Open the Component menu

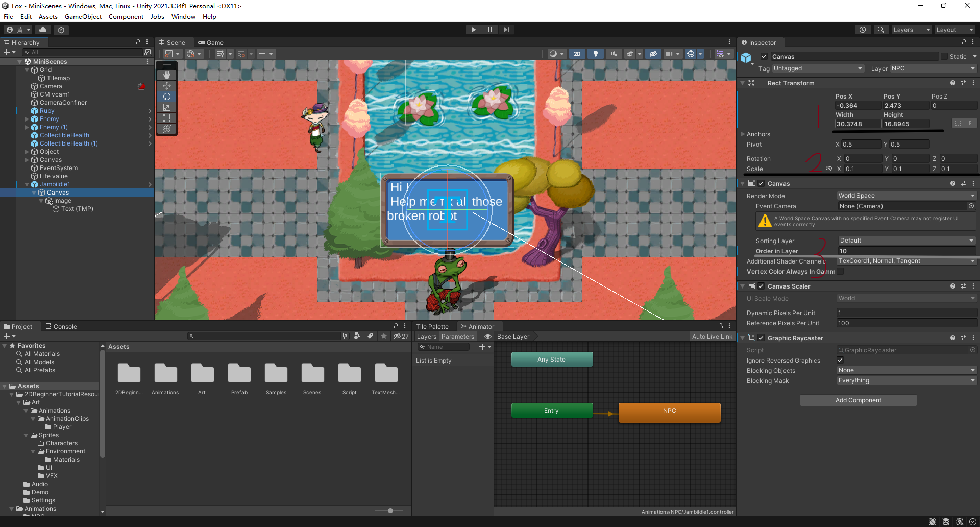(x=126, y=16)
